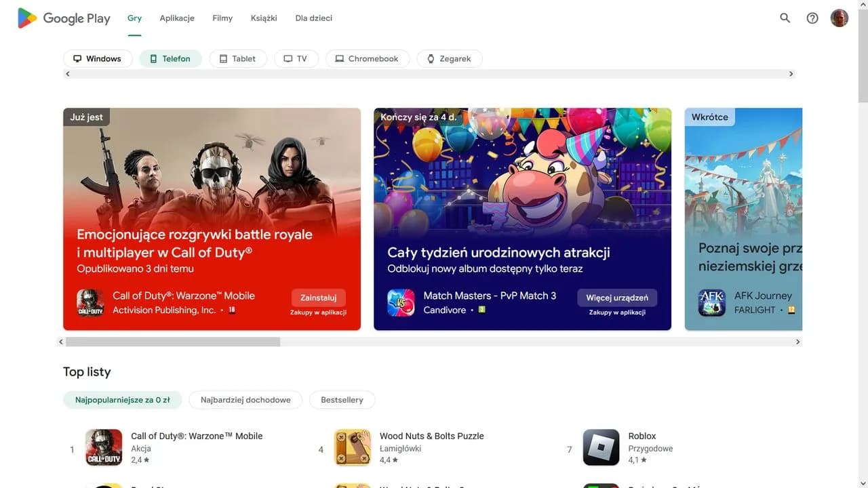Open help via the question mark icon

[x=812, y=18]
